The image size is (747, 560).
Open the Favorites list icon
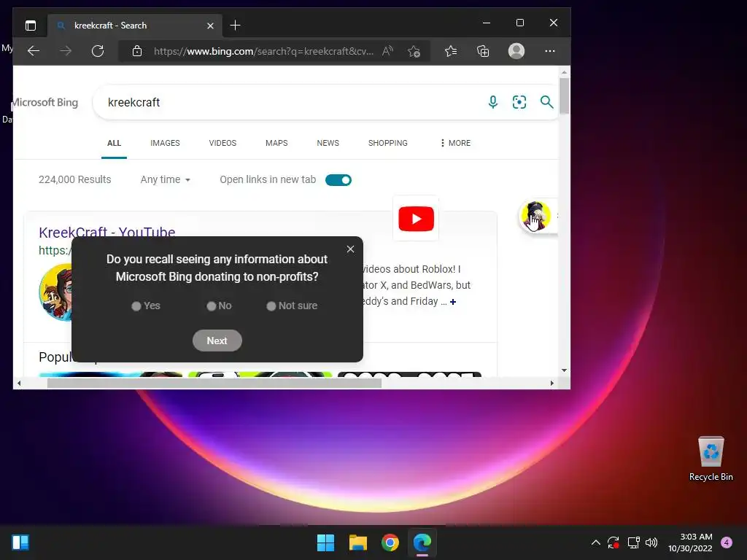pos(451,51)
